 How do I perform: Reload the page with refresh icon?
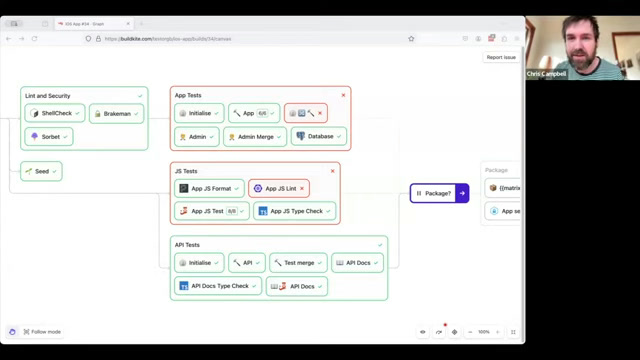pos(34,39)
